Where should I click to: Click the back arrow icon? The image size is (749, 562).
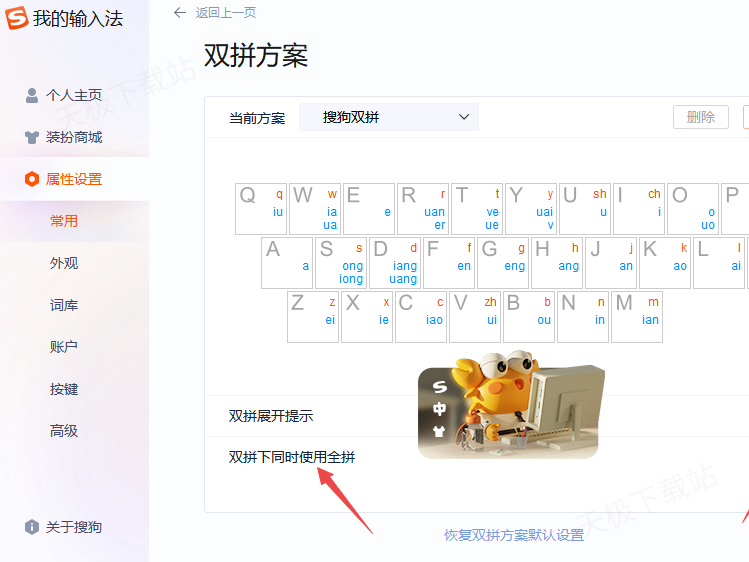click(180, 13)
